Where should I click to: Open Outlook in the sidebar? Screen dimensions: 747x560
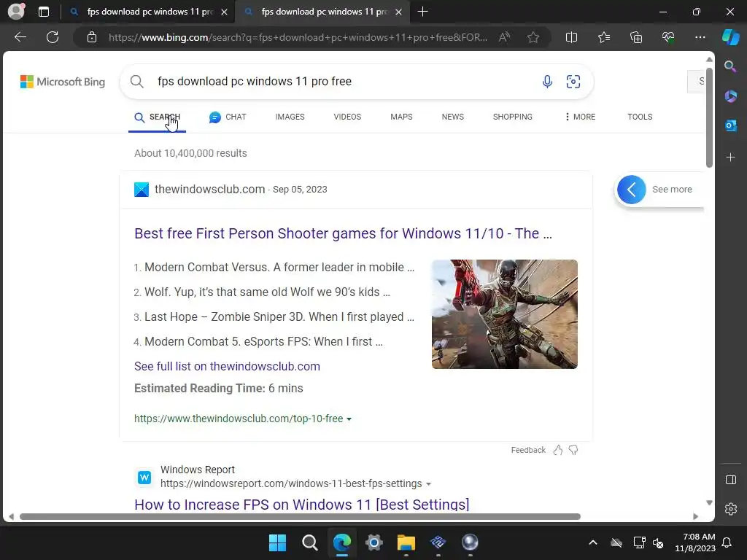point(730,125)
